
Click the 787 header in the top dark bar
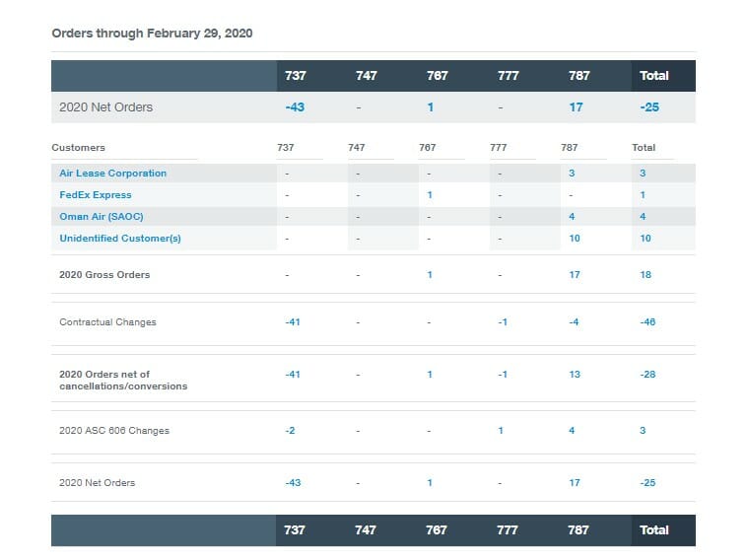click(579, 76)
